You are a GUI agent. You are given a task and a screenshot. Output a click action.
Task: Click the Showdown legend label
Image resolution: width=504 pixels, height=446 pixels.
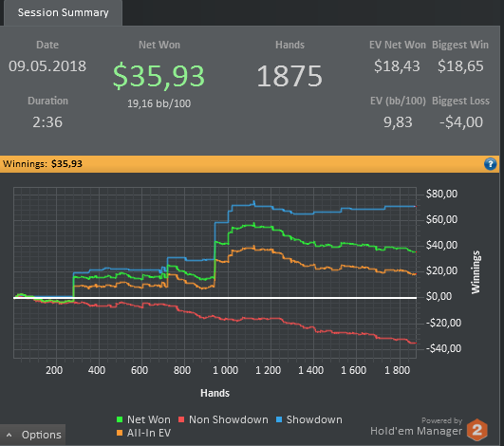314,419
